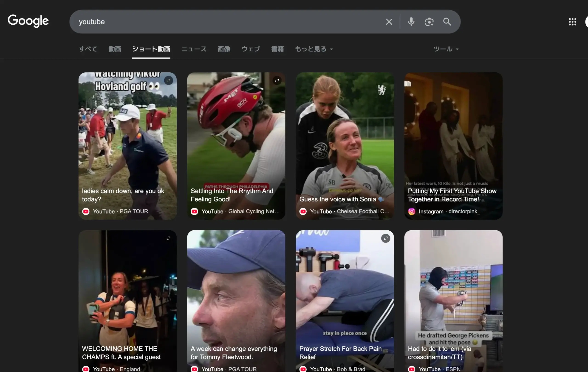Click the Google logo
Viewport: 588px width, 372px height.
28,21
